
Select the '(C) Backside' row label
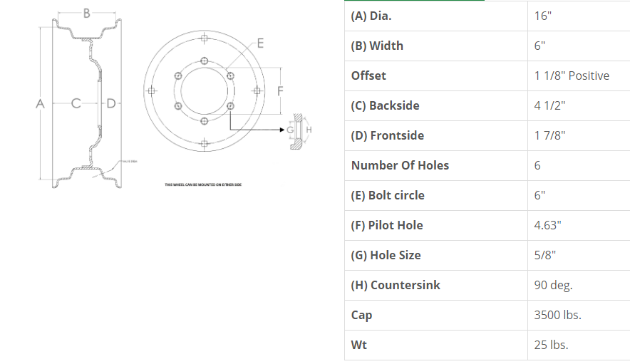(385, 105)
